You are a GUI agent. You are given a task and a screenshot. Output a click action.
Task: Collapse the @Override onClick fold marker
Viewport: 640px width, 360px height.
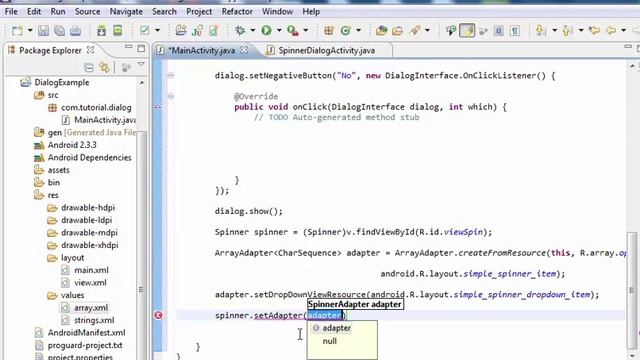tap(171, 96)
